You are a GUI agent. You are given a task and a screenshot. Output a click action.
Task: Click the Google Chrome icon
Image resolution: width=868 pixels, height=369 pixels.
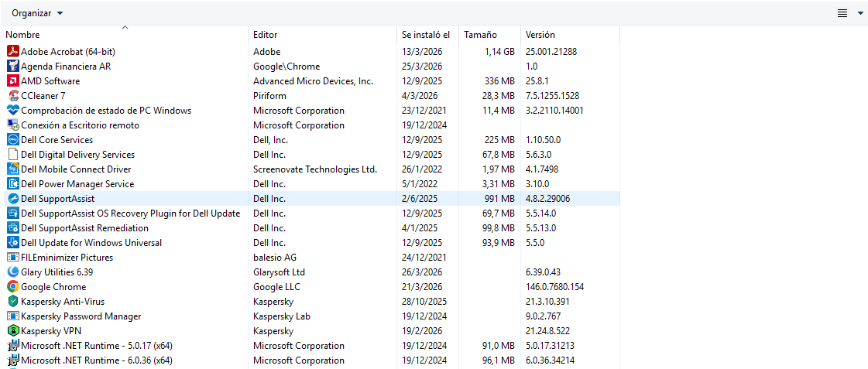[12, 287]
